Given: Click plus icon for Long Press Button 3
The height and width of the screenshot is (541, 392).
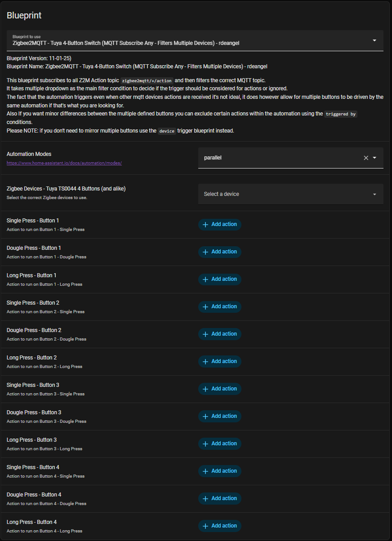Looking at the screenshot, I should [205, 444].
